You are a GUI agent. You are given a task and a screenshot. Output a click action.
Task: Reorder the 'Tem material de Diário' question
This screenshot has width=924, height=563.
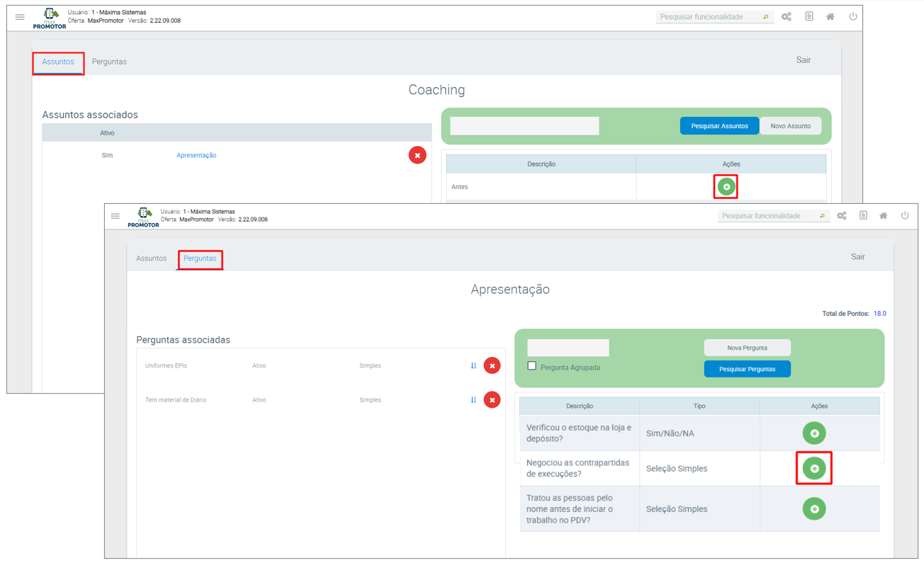click(x=473, y=400)
